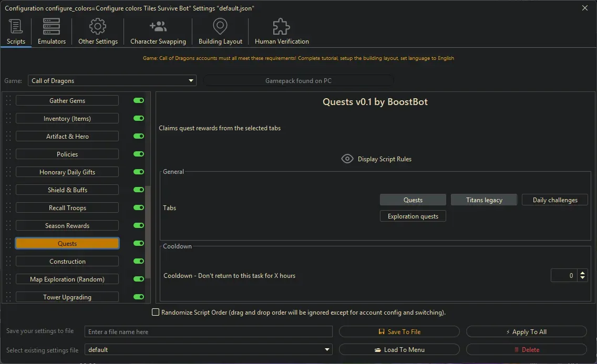Open the Scripts tab icon
The image size is (597, 364).
16,26
